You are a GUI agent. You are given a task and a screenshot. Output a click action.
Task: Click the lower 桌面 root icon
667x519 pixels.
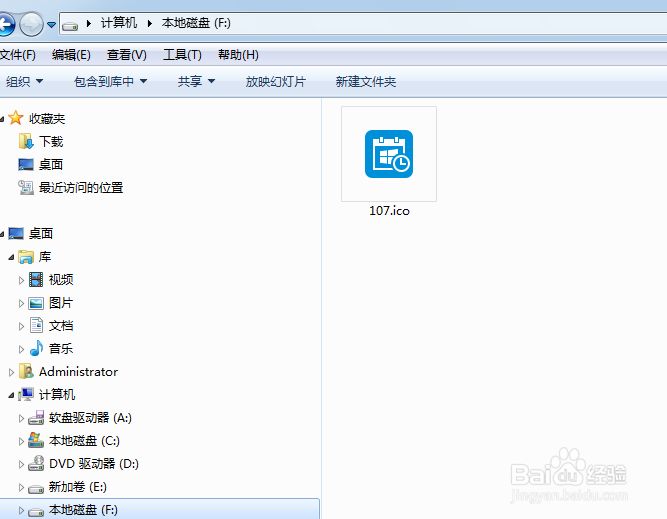tap(16, 233)
